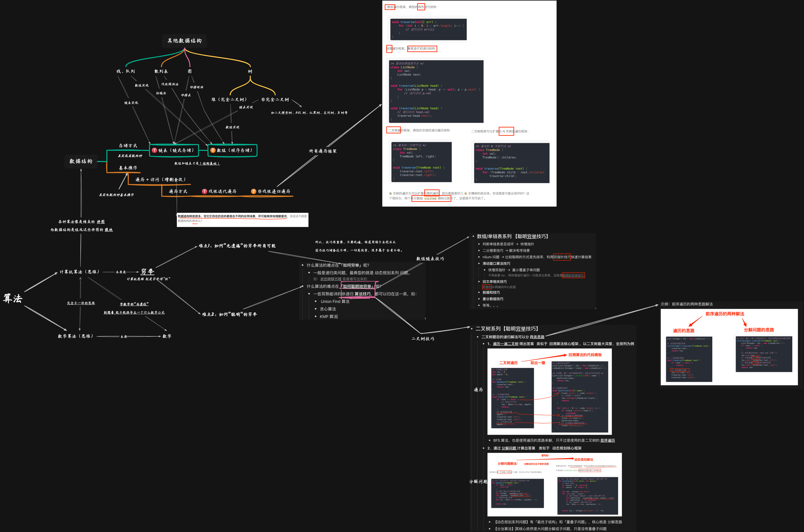Click the underlined 两类思路 link

click(x=537, y=337)
